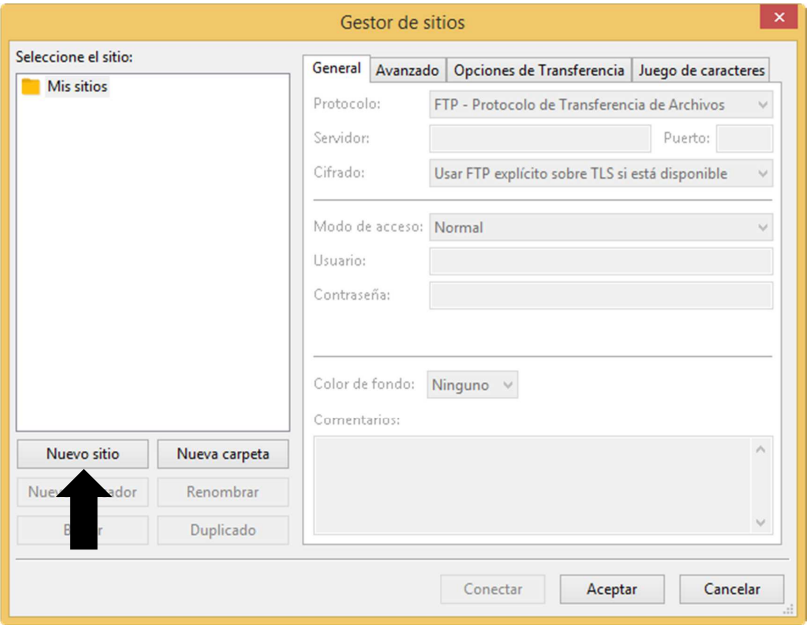Click the Comentarios scrollbar down arrow

click(x=760, y=523)
